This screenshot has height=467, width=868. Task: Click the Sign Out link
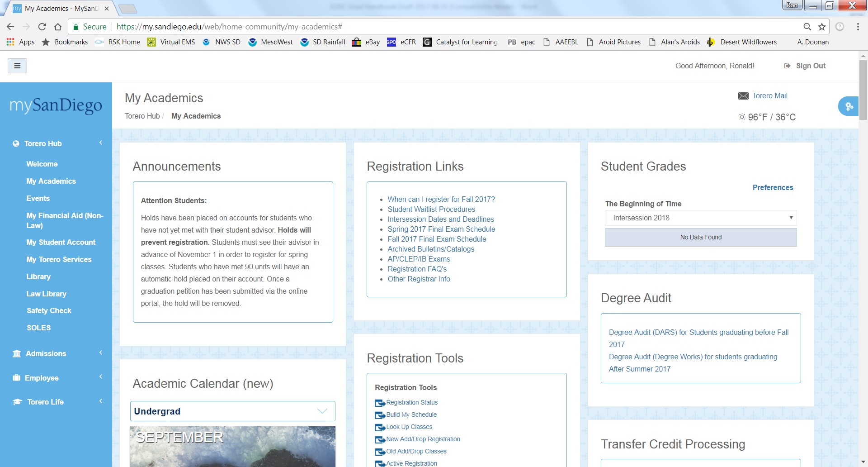[810, 66]
